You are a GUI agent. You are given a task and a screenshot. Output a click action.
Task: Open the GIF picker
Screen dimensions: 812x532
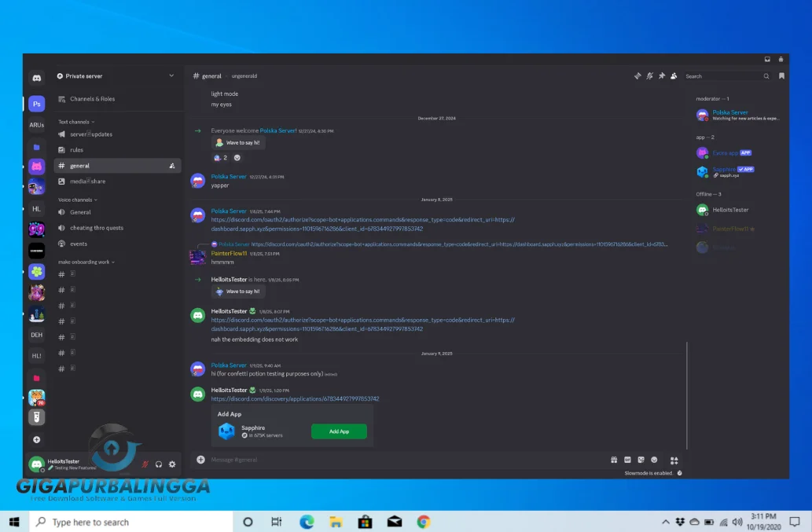(x=627, y=460)
